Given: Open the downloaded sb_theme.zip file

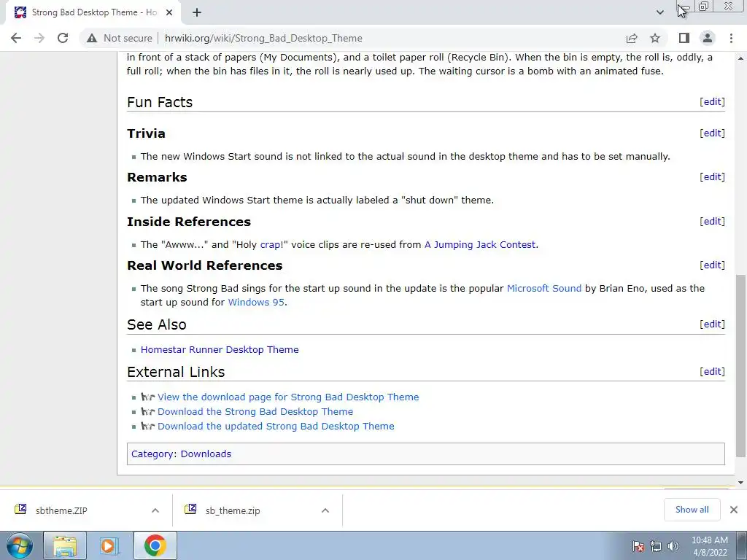Looking at the screenshot, I should 233,510.
